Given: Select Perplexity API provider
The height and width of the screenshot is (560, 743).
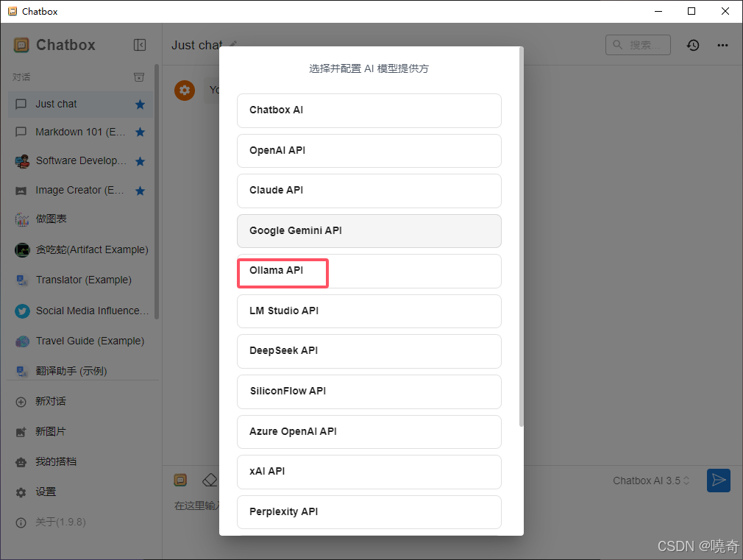Looking at the screenshot, I should [369, 512].
